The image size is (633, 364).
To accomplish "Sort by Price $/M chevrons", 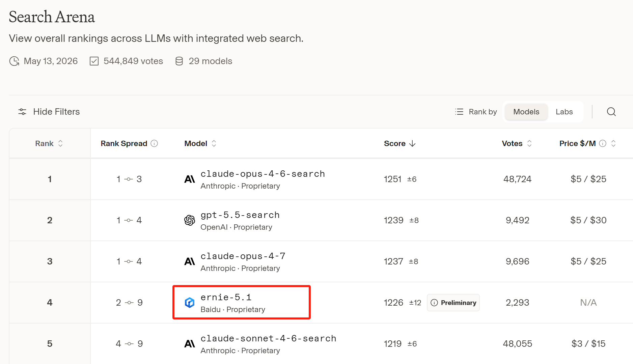I will pos(613,143).
